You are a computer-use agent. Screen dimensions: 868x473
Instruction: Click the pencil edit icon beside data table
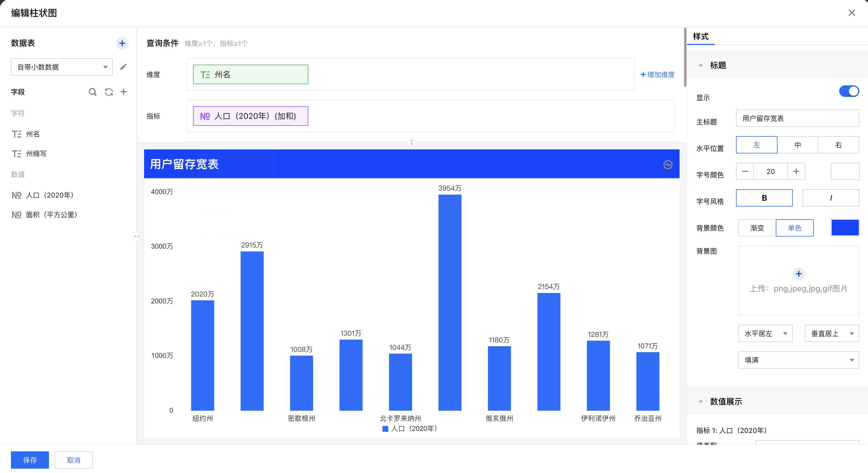123,67
